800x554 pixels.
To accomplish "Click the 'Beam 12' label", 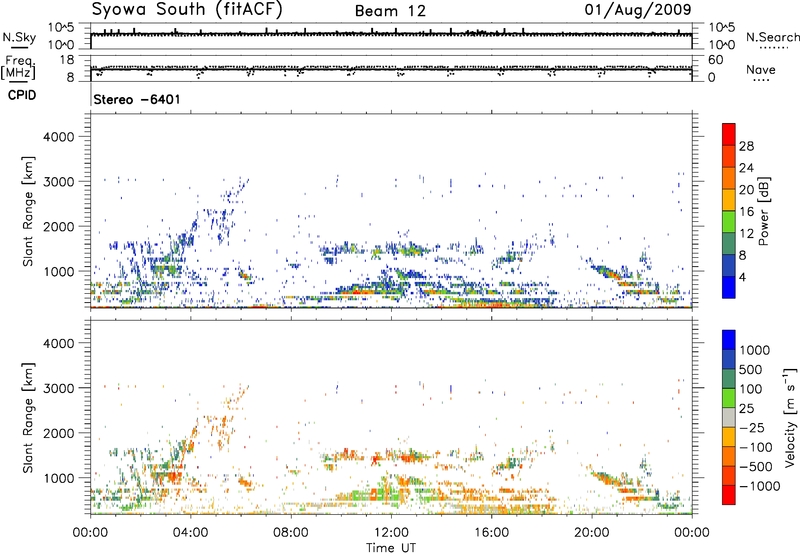I will tap(390, 11).
